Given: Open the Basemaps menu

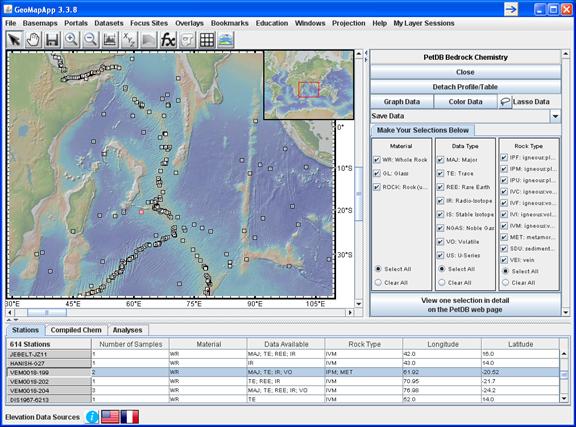Looking at the screenshot, I should point(40,23).
